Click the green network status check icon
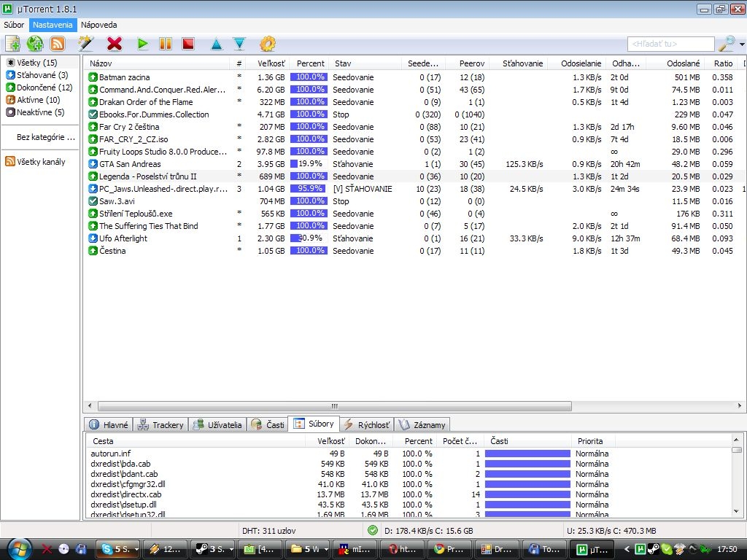 (x=373, y=530)
